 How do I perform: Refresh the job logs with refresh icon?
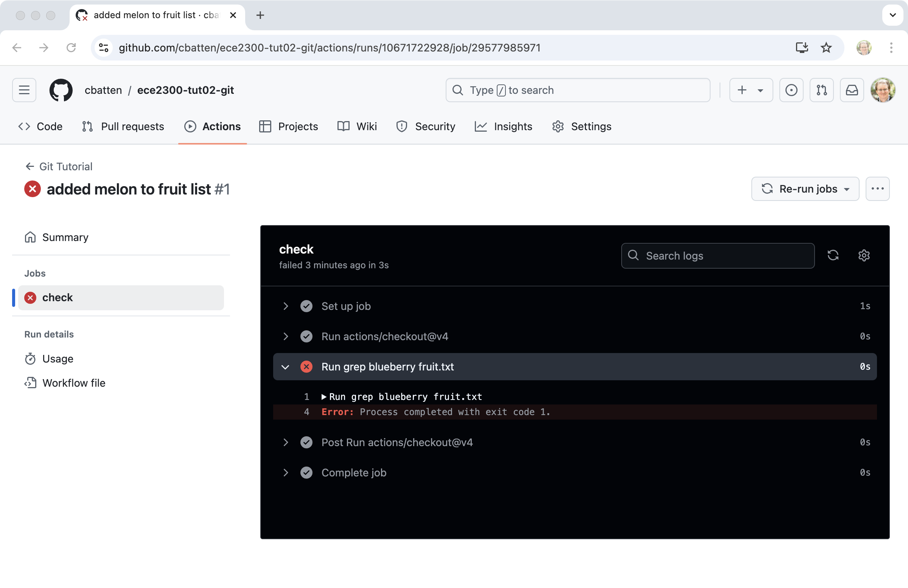833,255
